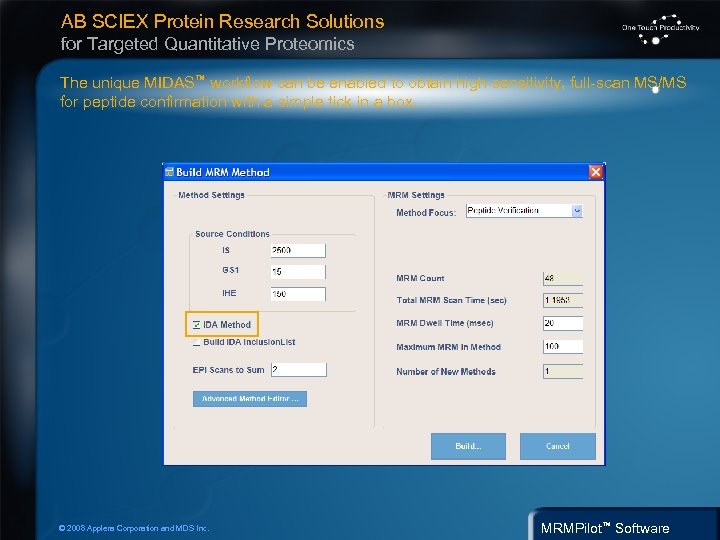Image resolution: width=720 pixels, height=540 pixels.
Task: Toggle the IDA Method checkbox
Action: pos(197,325)
